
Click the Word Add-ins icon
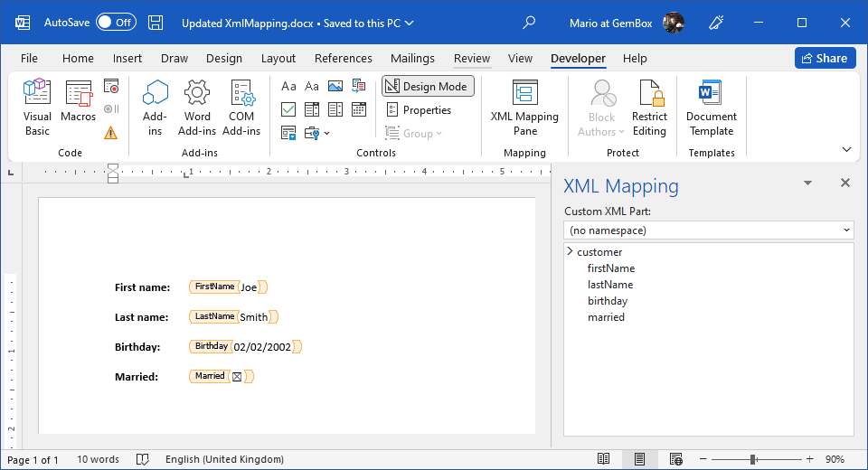(197, 108)
